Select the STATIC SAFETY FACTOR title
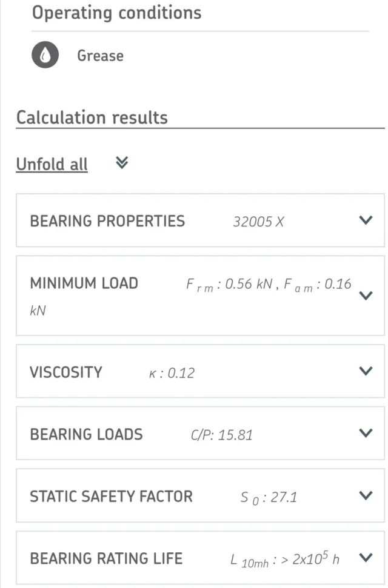The image size is (388, 588). [111, 497]
